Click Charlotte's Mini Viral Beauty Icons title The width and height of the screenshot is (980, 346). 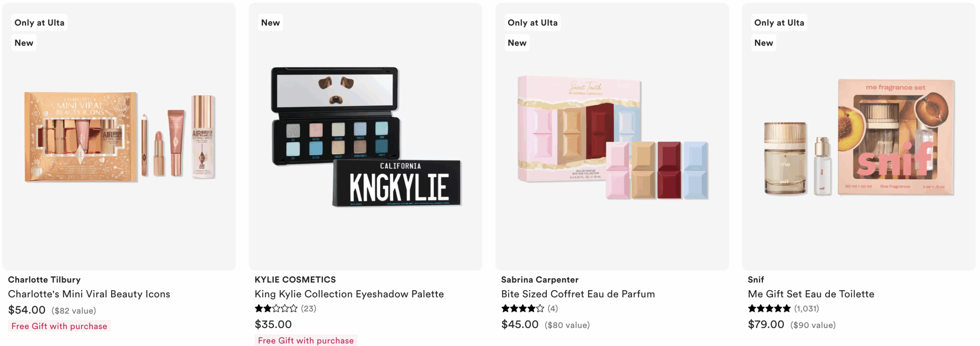[89, 294]
